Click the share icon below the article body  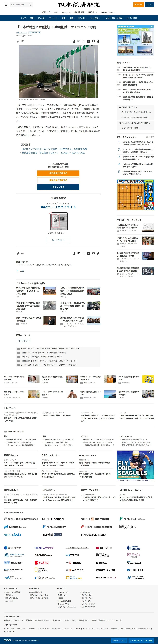[98, 253]
